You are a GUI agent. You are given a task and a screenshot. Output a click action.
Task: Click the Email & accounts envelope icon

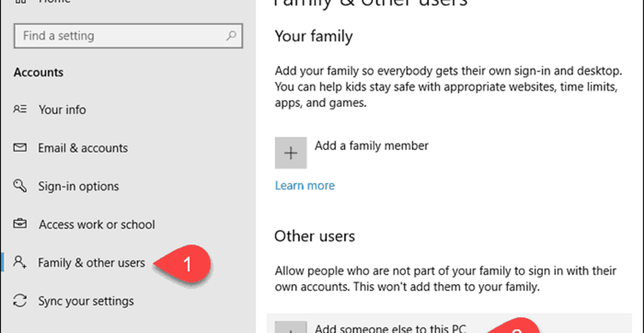[20, 148]
